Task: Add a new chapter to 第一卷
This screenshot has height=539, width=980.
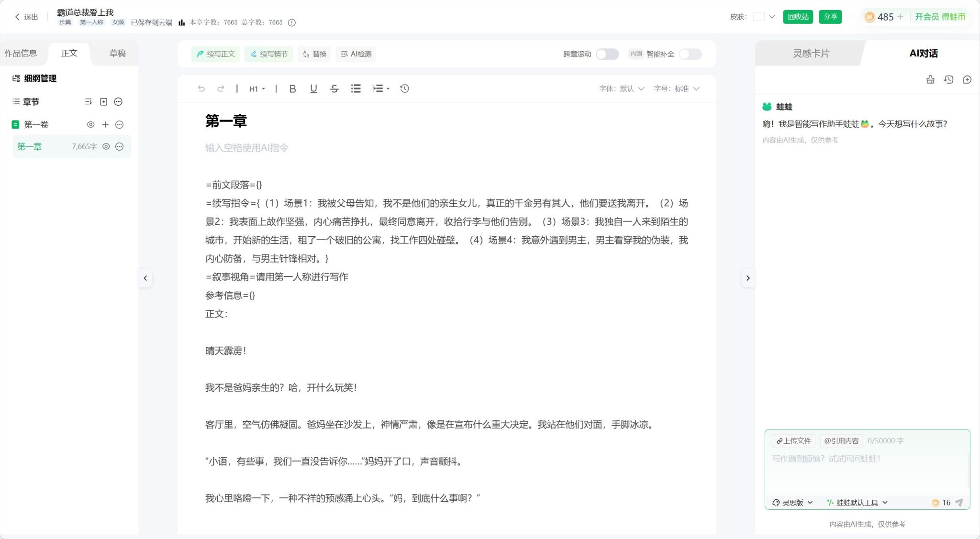Action: (x=105, y=124)
